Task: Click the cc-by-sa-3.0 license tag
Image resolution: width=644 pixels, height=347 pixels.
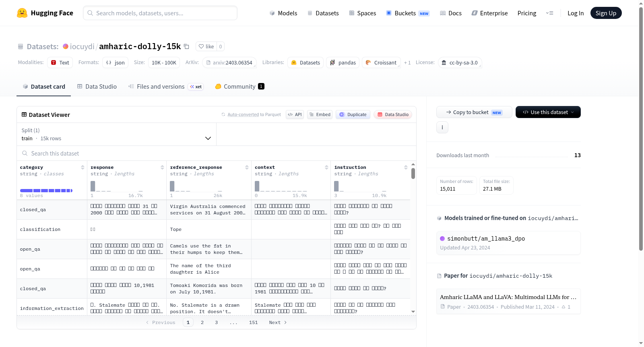Action: click(460, 62)
